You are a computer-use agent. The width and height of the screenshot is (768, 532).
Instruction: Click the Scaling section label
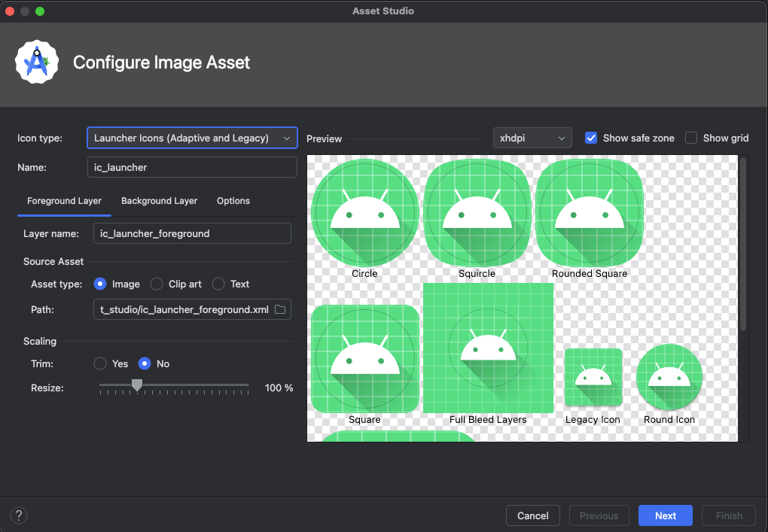pyautogui.click(x=40, y=341)
